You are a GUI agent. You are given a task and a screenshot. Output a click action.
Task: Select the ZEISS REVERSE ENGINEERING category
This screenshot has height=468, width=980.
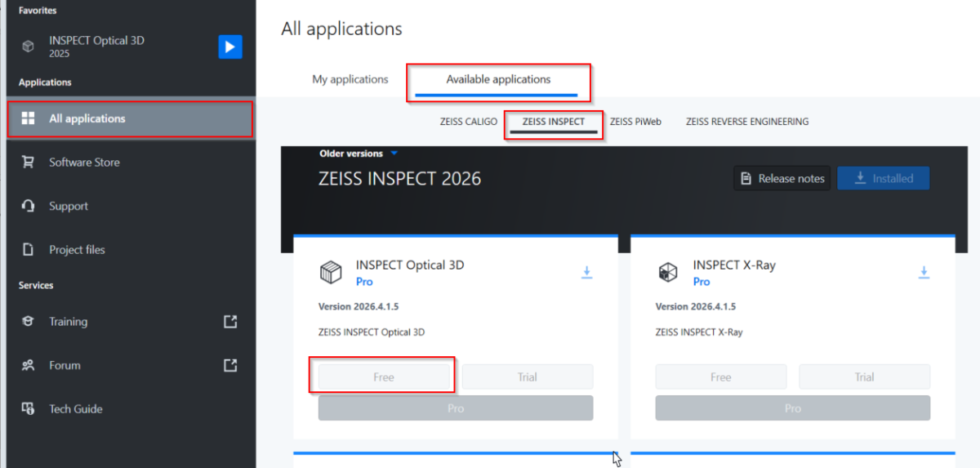(747, 122)
